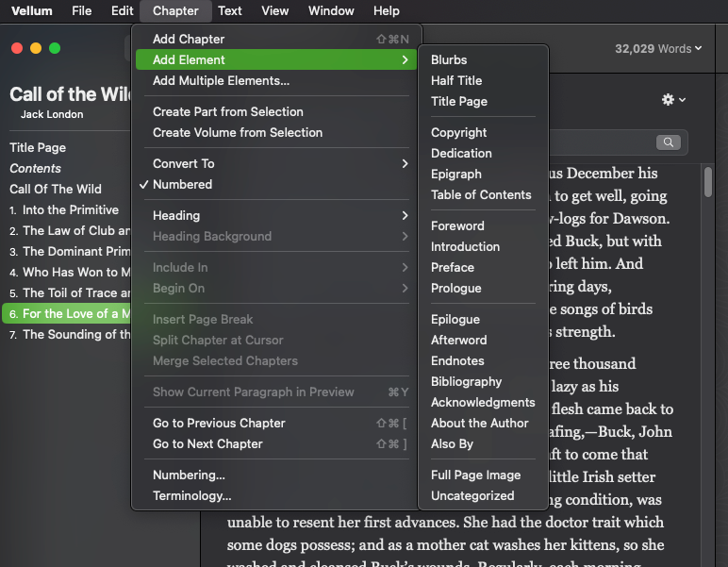Click in the search input field
This screenshot has height=567, width=728.
point(602,142)
